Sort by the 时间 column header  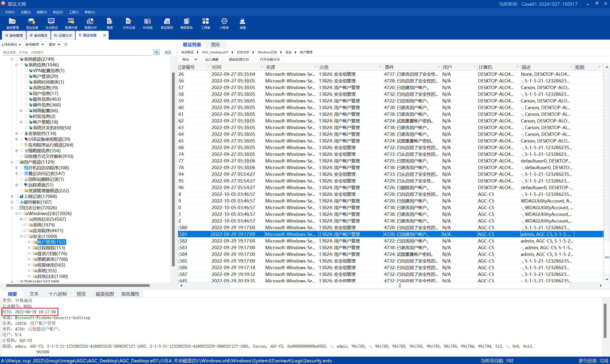coord(238,67)
